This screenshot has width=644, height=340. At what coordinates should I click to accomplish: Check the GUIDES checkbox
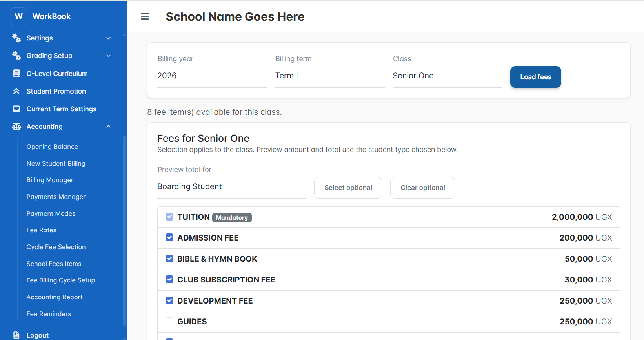pos(169,321)
